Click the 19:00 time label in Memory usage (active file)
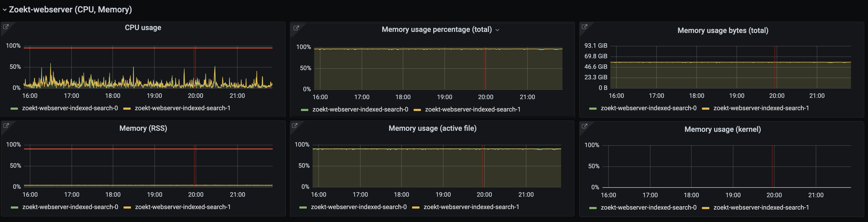868x222 pixels. [x=443, y=194]
